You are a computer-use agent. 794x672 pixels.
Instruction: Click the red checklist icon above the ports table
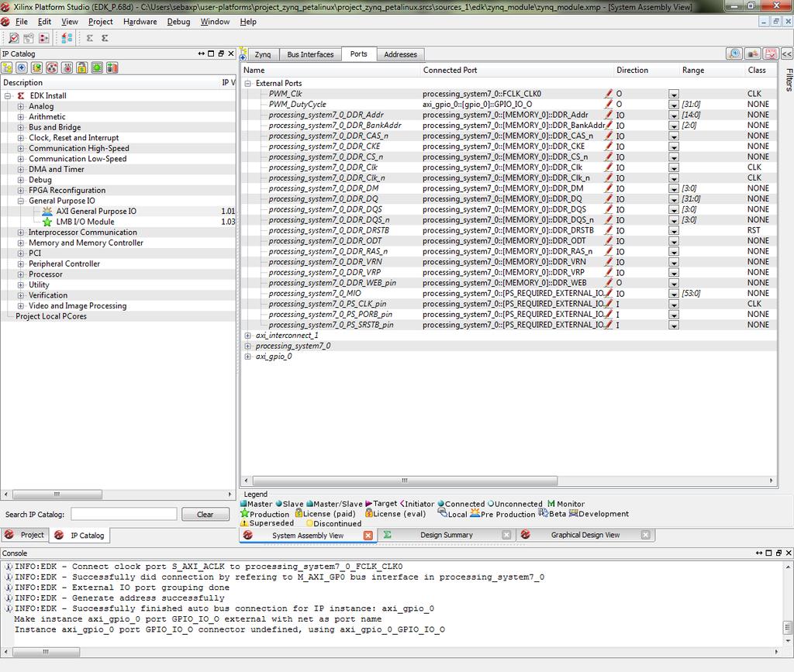tap(771, 54)
